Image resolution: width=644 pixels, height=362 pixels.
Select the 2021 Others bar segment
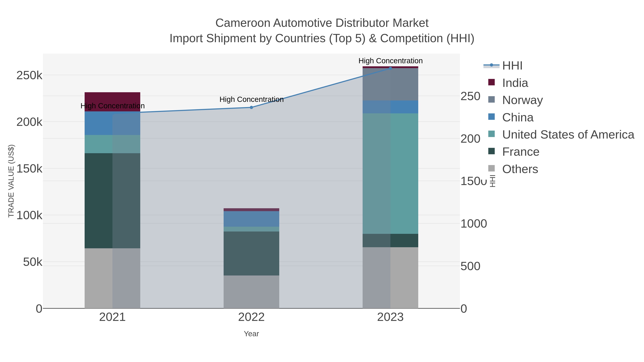click(113, 278)
